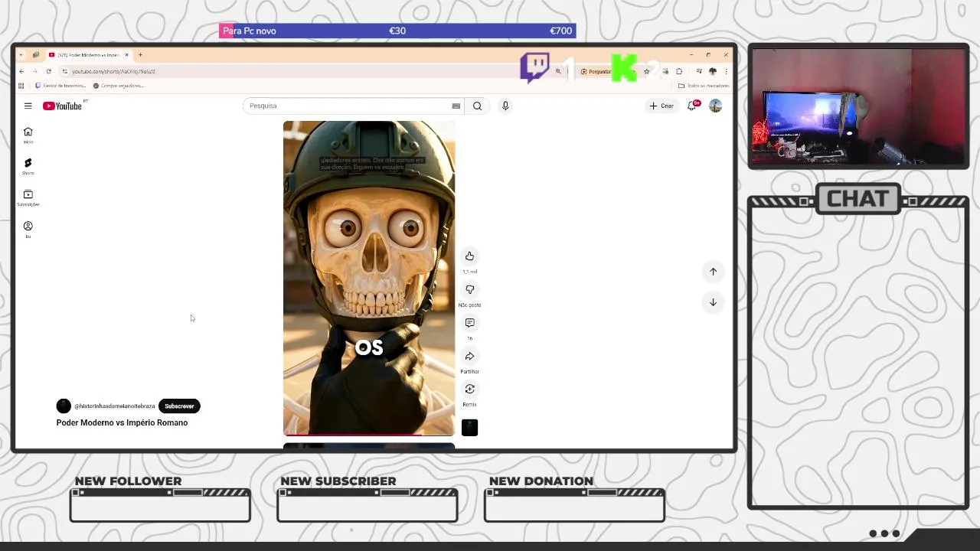Pause the playing skull short video

click(x=369, y=279)
